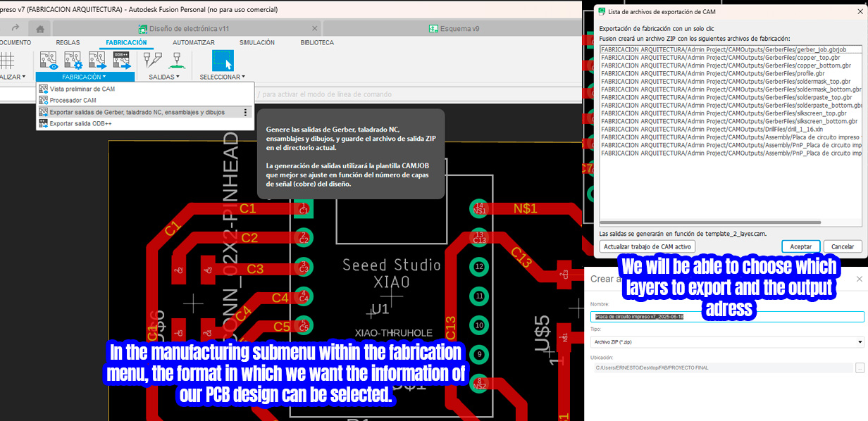Select the silkscreen_top.gbr file row
Screen dimensions: 868x421
pyautogui.click(x=731, y=113)
